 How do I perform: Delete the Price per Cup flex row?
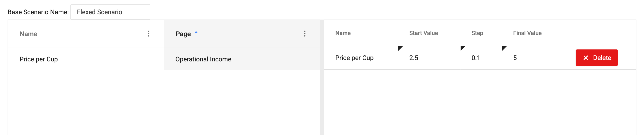[x=596, y=58]
